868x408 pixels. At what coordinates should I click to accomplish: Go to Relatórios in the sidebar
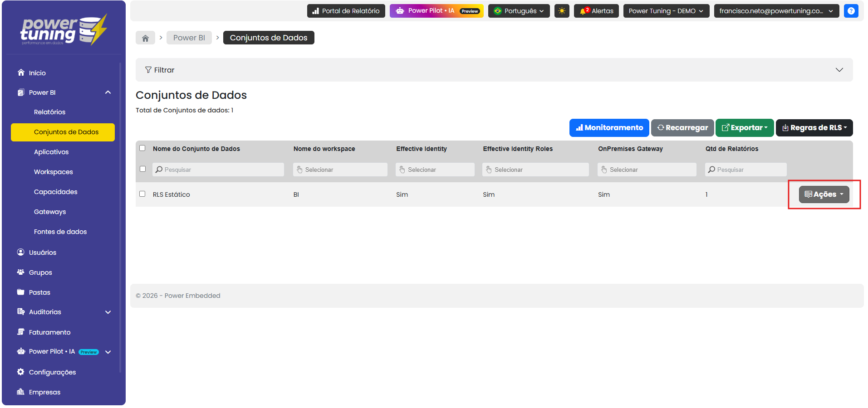pyautogui.click(x=49, y=112)
